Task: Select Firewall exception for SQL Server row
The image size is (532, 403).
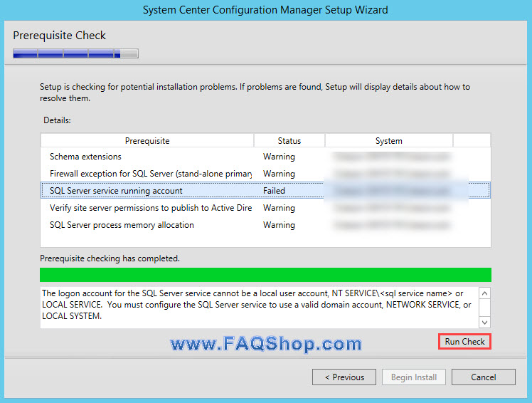Action: point(151,174)
